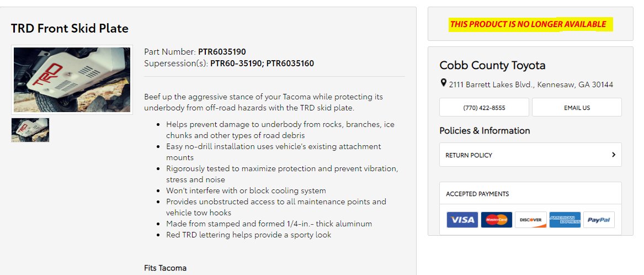Click the Accepted Payments header
Screen dimensions: 644x275
(x=477, y=194)
